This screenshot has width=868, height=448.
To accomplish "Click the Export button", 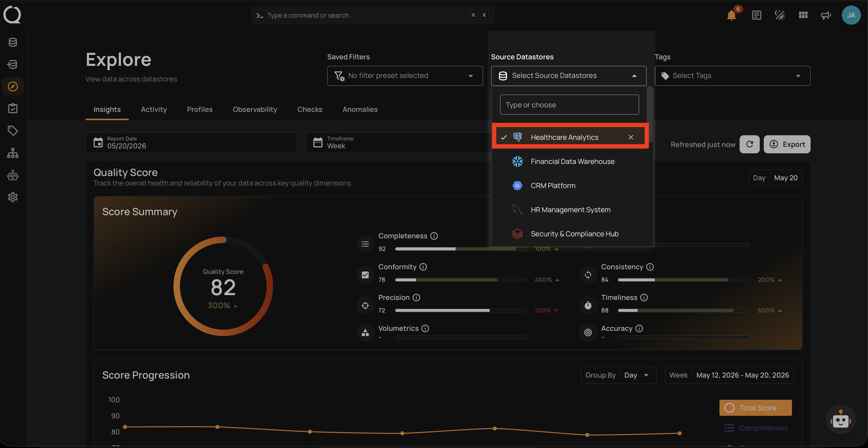I will pos(787,144).
